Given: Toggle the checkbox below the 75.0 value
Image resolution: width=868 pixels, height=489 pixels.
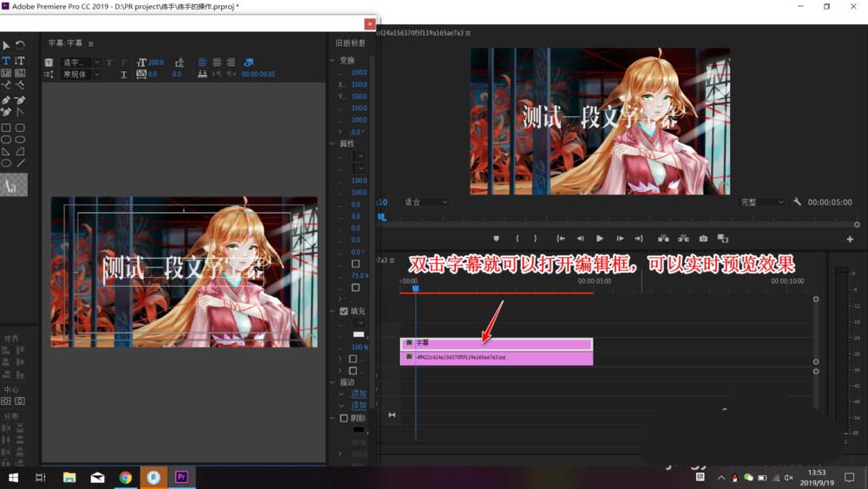Looking at the screenshot, I should point(355,287).
